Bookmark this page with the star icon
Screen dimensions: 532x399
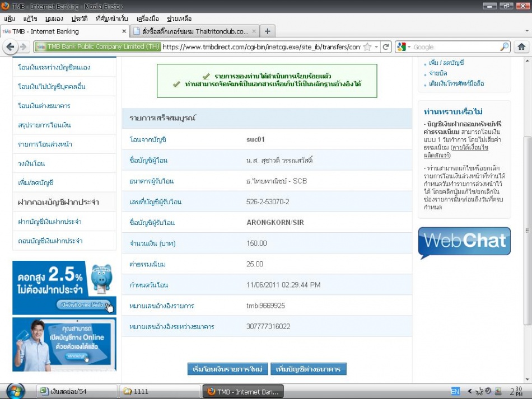[367, 47]
